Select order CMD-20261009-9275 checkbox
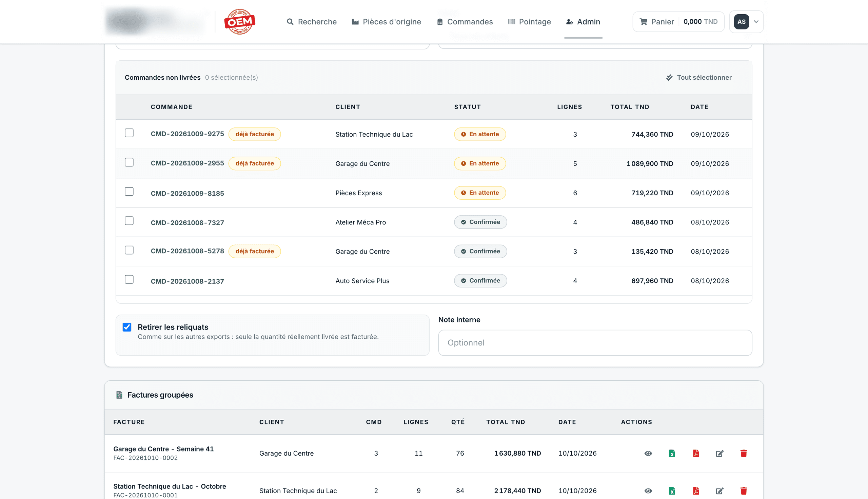The image size is (868, 499). point(129,133)
